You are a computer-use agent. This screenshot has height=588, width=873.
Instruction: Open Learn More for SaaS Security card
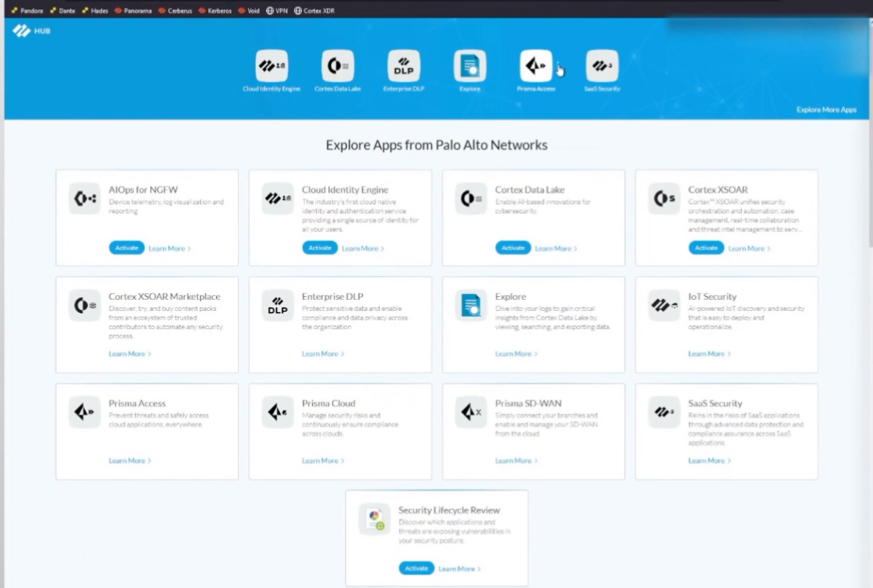point(710,460)
